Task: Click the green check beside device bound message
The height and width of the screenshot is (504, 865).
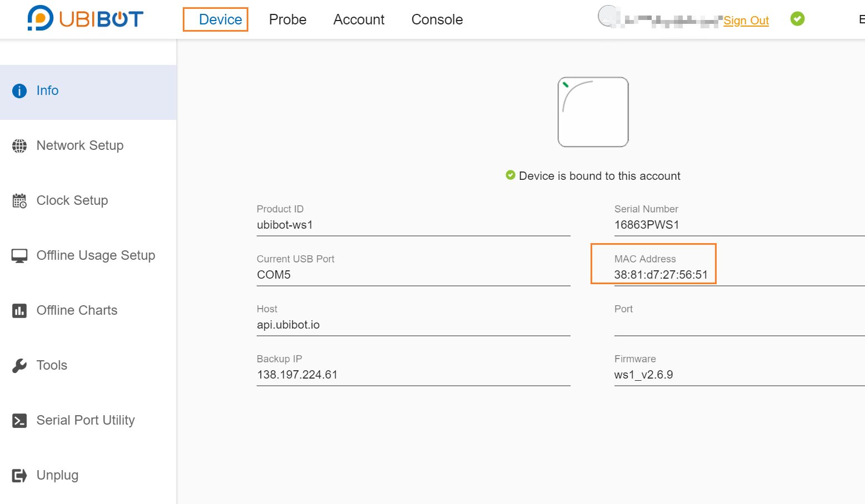Action: tap(511, 175)
